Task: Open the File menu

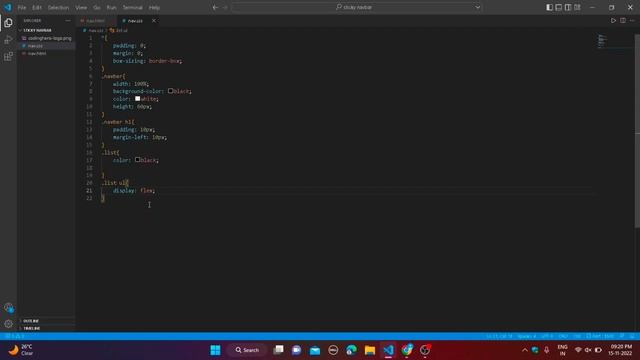Action: pos(22,7)
